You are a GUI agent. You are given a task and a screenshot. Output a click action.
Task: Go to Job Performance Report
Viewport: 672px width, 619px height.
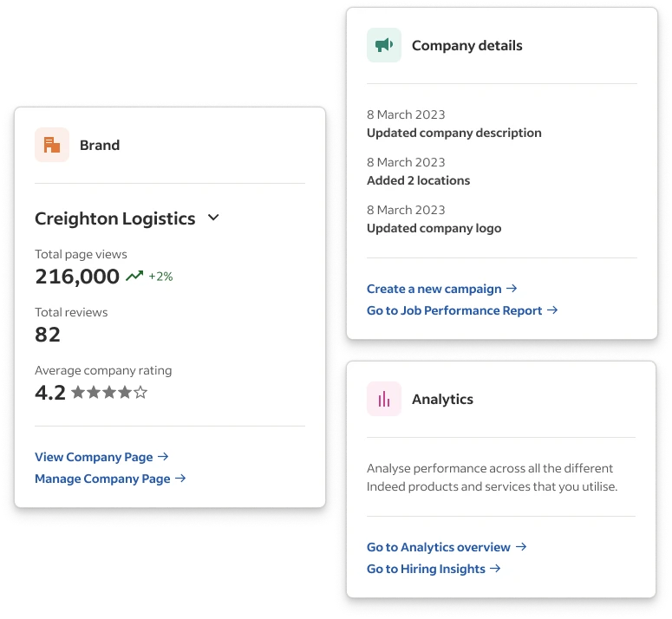click(454, 310)
